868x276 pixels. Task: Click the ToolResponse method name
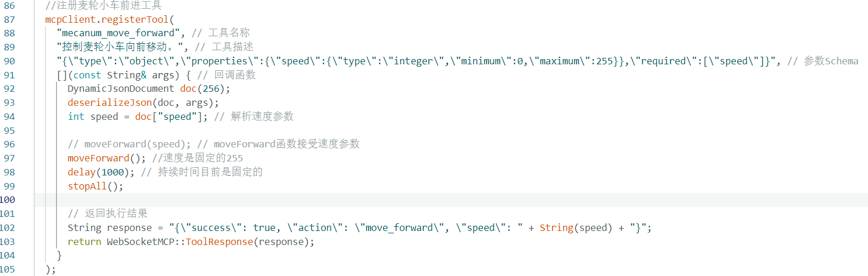[220, 242]
